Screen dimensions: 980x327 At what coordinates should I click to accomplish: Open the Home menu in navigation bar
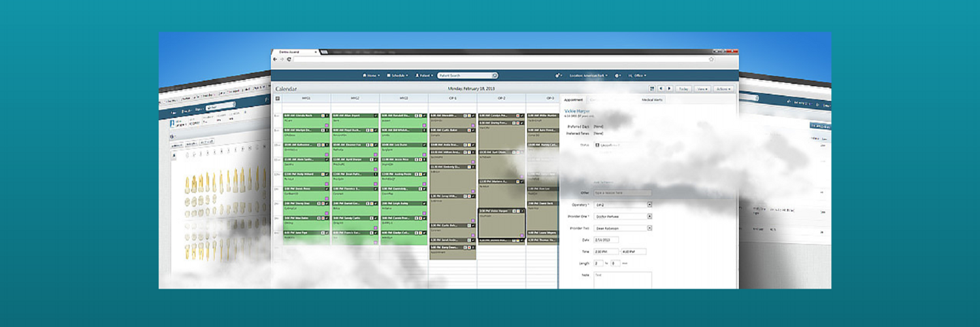(x=371, y=75)
